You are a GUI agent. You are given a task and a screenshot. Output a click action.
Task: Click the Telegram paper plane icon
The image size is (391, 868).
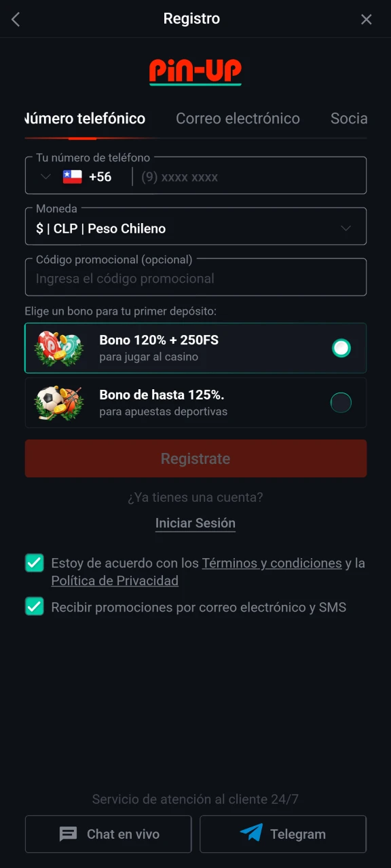click(x=252, y=833)
